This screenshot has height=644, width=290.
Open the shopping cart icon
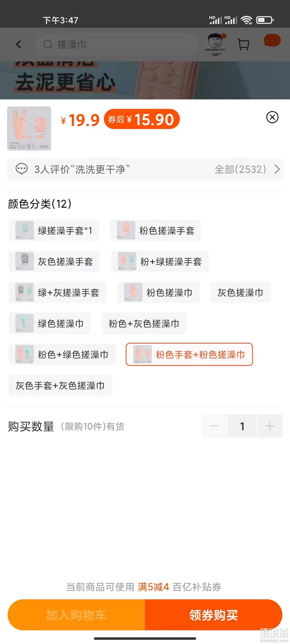coord(243,44)
